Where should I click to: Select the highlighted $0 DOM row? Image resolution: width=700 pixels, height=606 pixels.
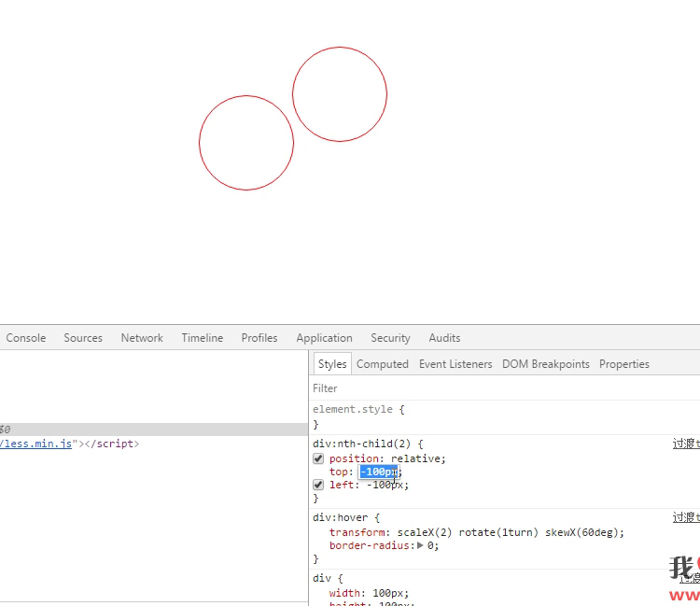[x=154, y=430]
